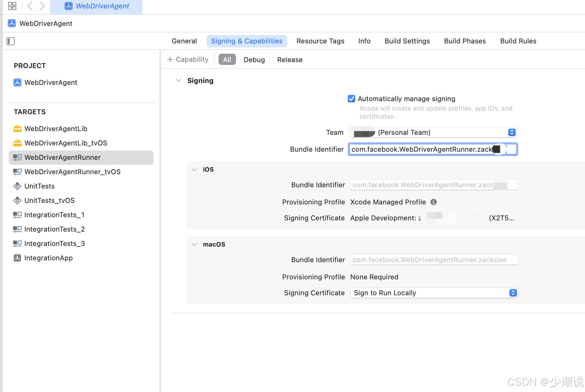Image resolution: width=585 pixels, height=392 pixels.
Task: Go forward with the right arrow
Action: click(42, 6)
